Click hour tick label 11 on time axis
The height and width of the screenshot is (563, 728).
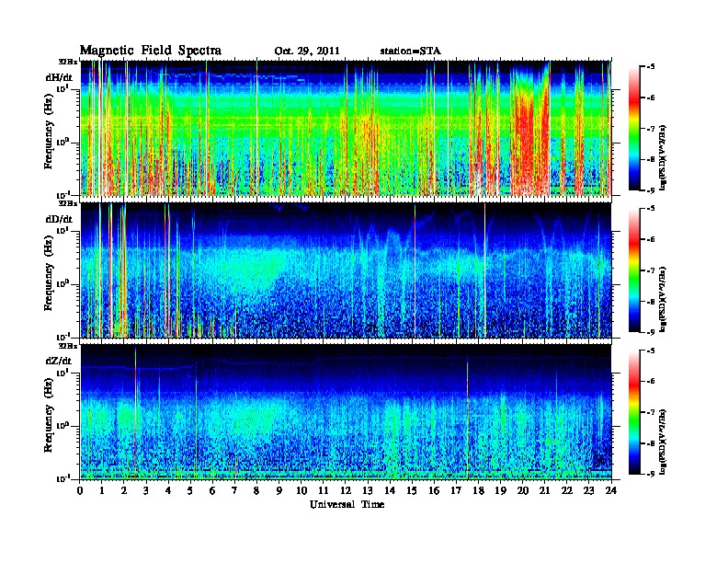click(x=324, y=490)
